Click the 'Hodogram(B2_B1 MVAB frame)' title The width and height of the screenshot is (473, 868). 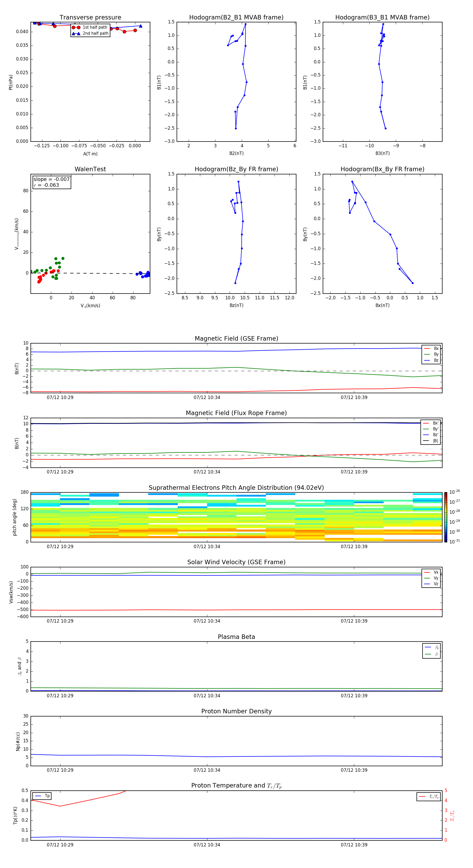pos(236,18)
